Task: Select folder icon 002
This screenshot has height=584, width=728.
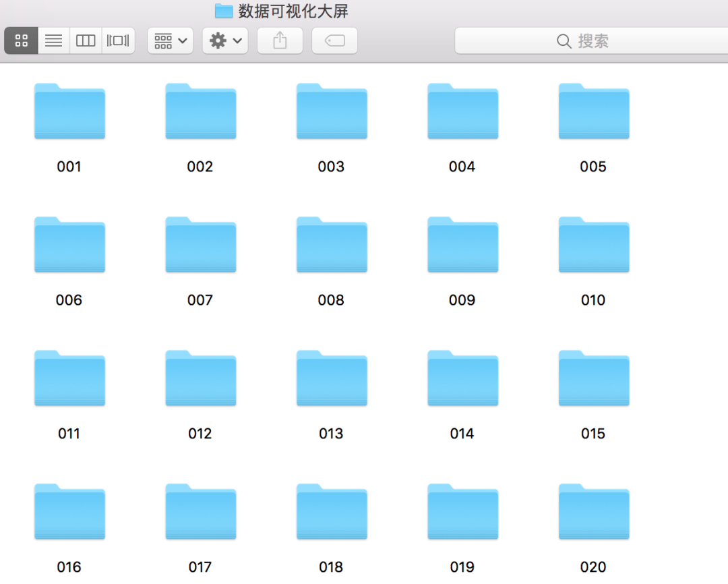Action: coord(201,111)
